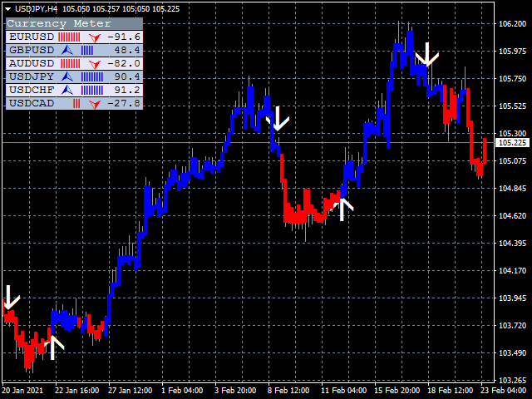Click the 106.200 level on price axis
Screen dimensions: 532x399
(x=511, y=24)
